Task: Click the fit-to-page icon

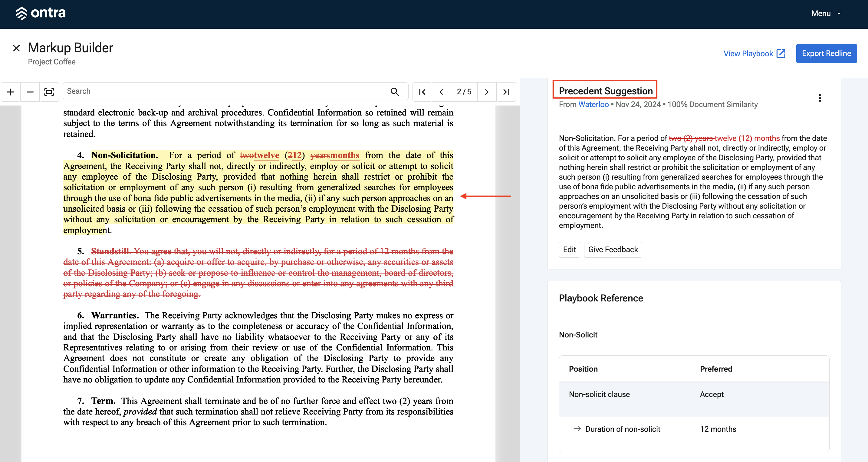Action: (49, 92)
